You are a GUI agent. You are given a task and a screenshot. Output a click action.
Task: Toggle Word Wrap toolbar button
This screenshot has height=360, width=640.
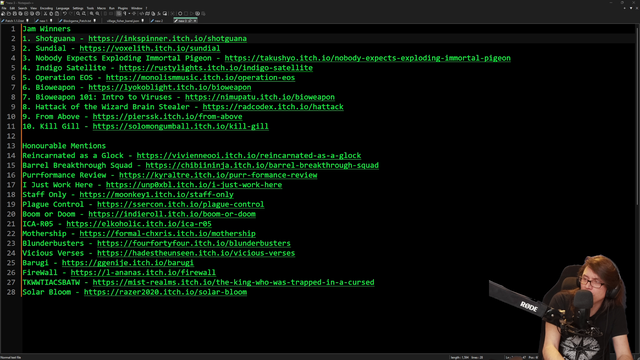[x=119, y=13]
